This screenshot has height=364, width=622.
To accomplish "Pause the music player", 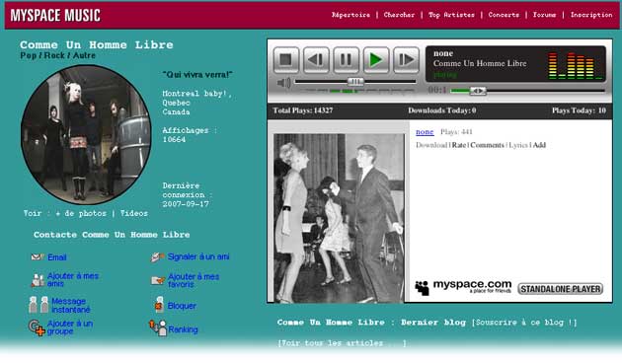I will coord(347,60).
